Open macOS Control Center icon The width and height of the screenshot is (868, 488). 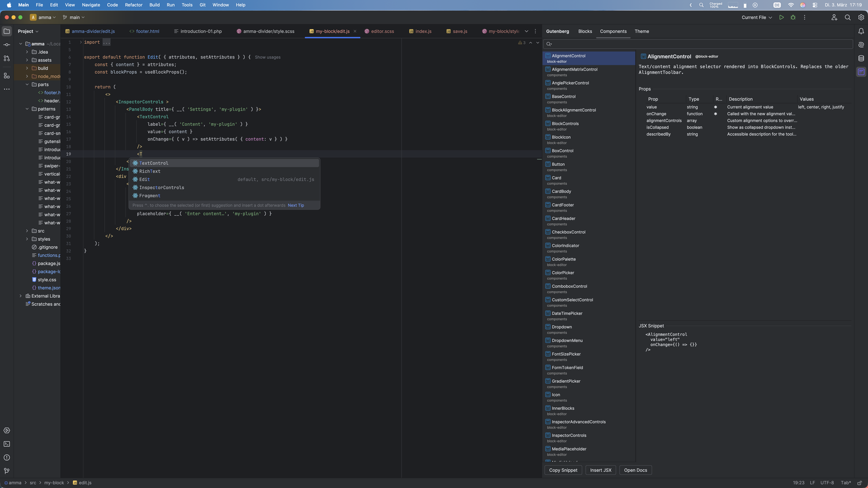(815, 5)
